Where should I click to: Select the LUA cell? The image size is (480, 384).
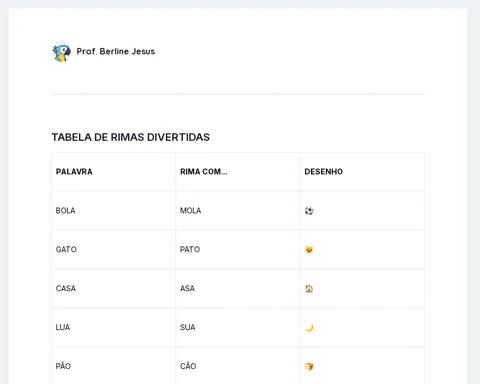click(x=114, y=328)
